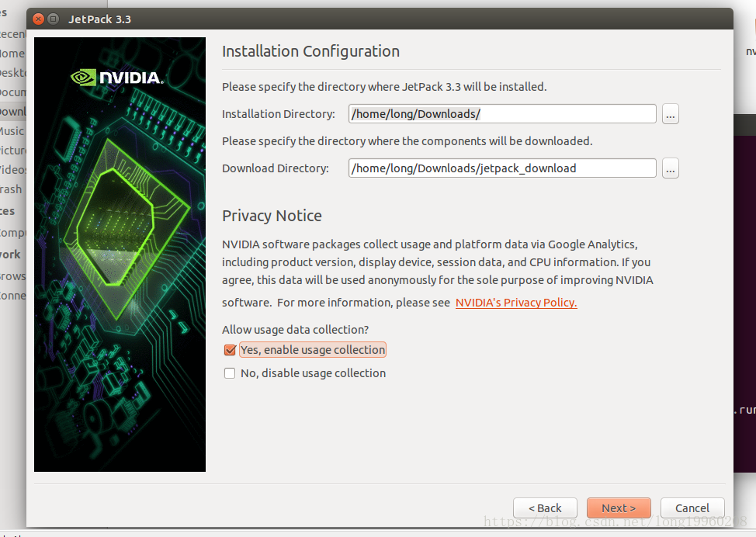
Task: Click the Next > button
Action: (619, 508)
